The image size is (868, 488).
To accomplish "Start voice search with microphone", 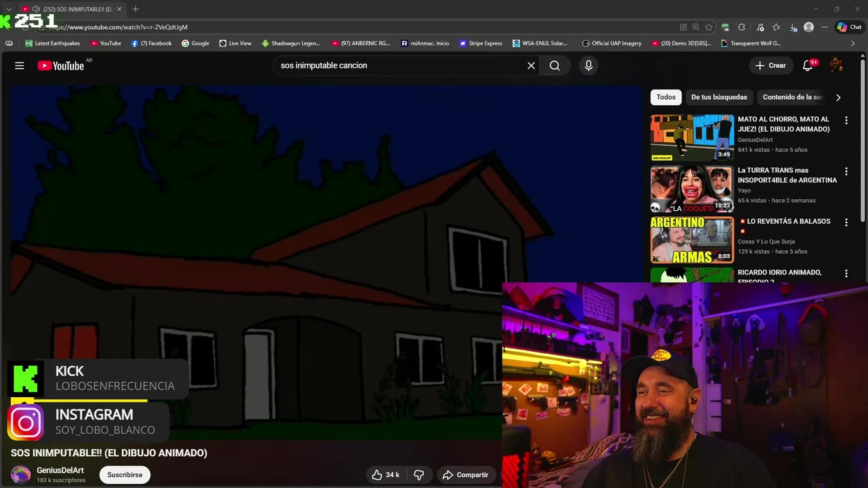I will click(x=589, y=66).
